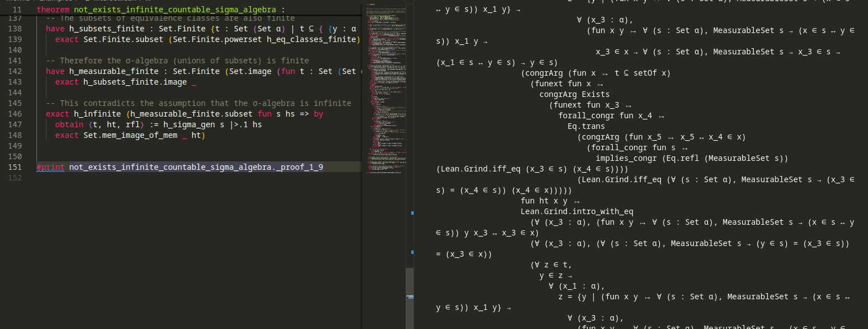Place cursor on empty line 150
This screenshot has height=329, width=868.
168,156
